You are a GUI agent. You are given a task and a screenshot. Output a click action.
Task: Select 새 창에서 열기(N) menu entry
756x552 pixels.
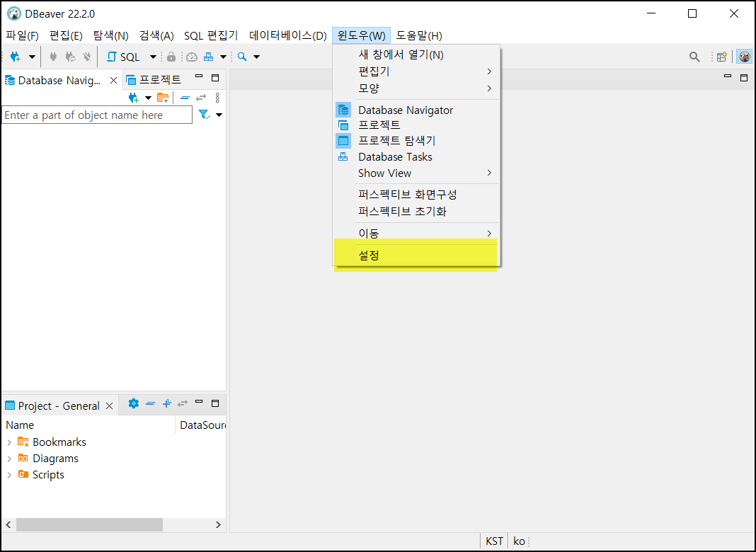click(x=416, y=55)
